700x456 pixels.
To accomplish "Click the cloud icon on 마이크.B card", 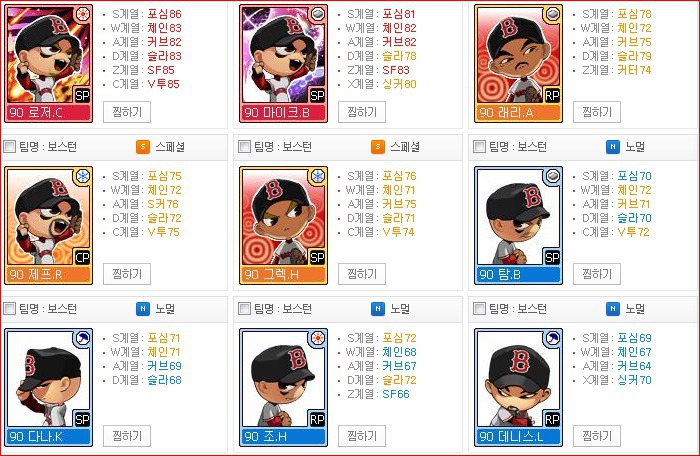I will (x=318, y=14).
